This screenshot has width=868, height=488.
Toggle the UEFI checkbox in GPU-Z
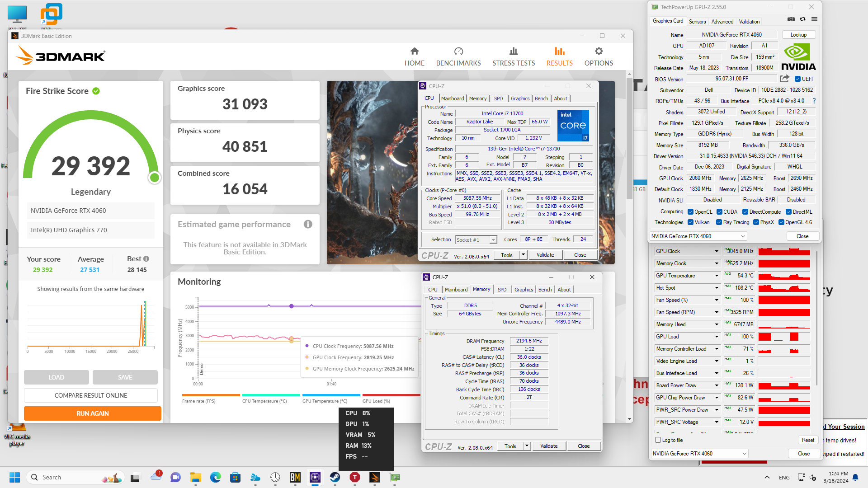pos(797,79)
